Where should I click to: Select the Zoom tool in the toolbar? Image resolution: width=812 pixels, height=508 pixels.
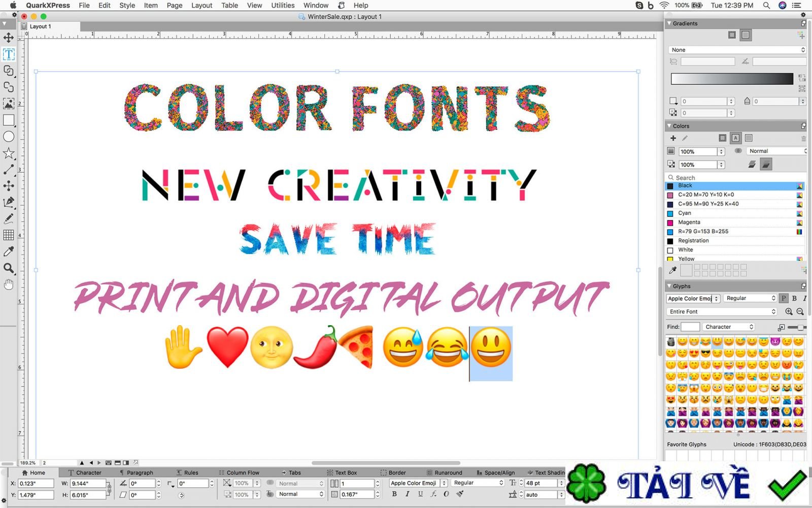pos(9,269)
